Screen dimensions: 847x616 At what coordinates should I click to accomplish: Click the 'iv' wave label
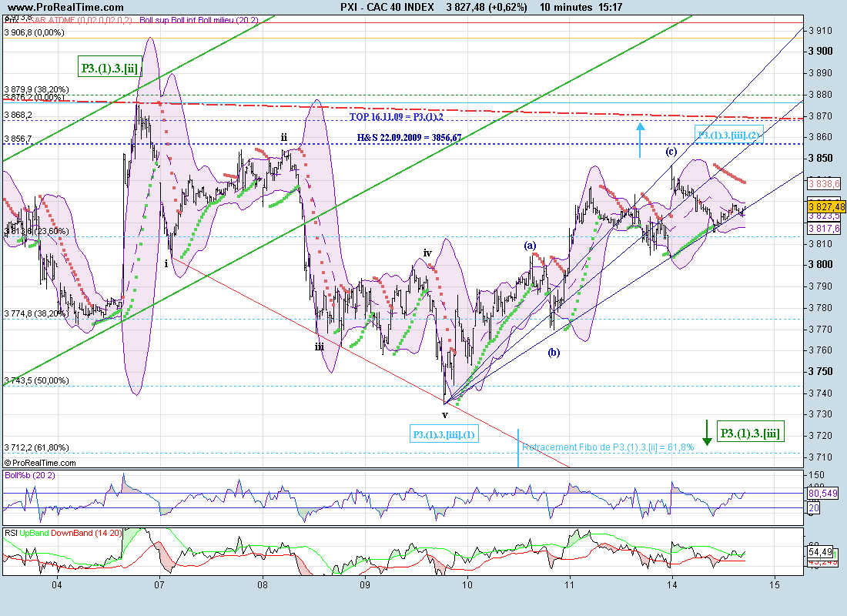coord(427,253)
